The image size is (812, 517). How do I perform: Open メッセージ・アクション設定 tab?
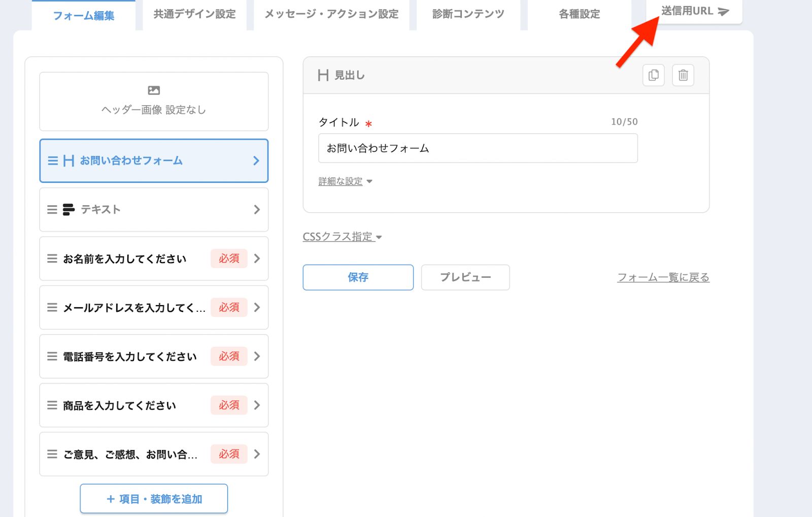pyautogui.click(x=331, y=14)
